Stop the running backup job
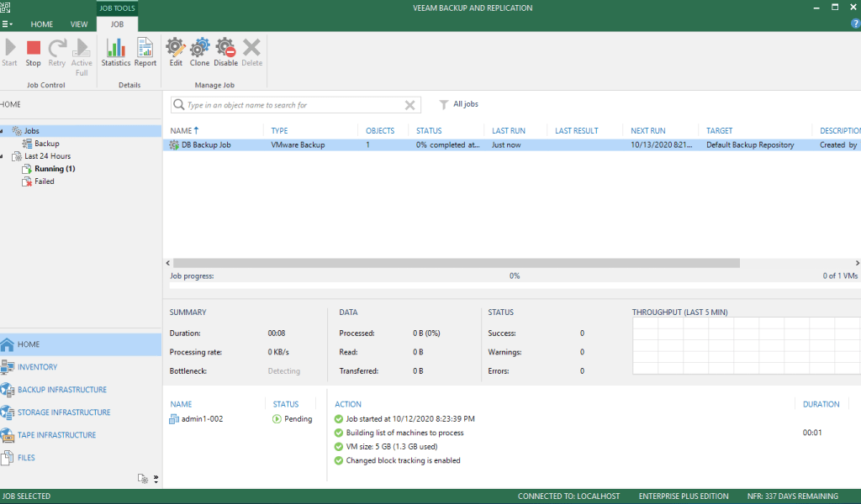Image resolution: width=861 pixels, height=504 pixels. [x=33, y=52]
